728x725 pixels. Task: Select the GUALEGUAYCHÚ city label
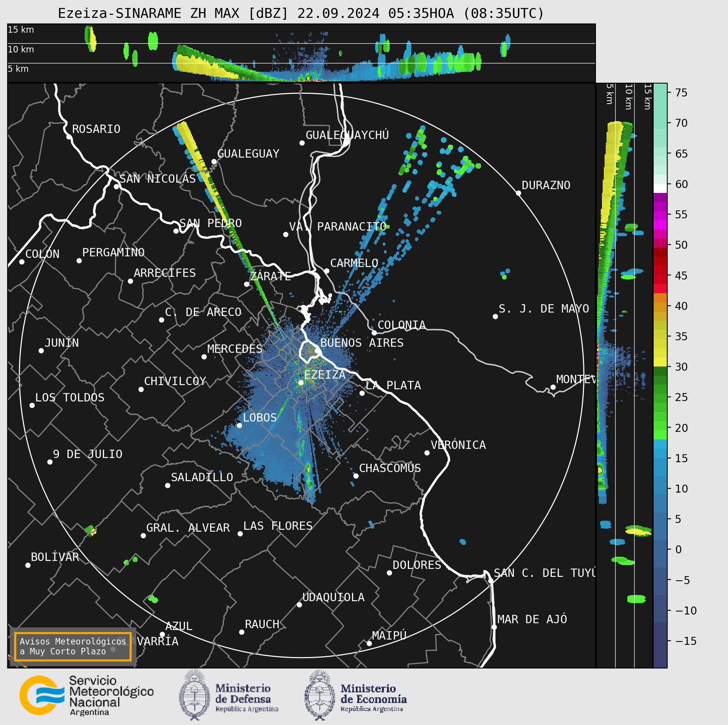point(347,135)
